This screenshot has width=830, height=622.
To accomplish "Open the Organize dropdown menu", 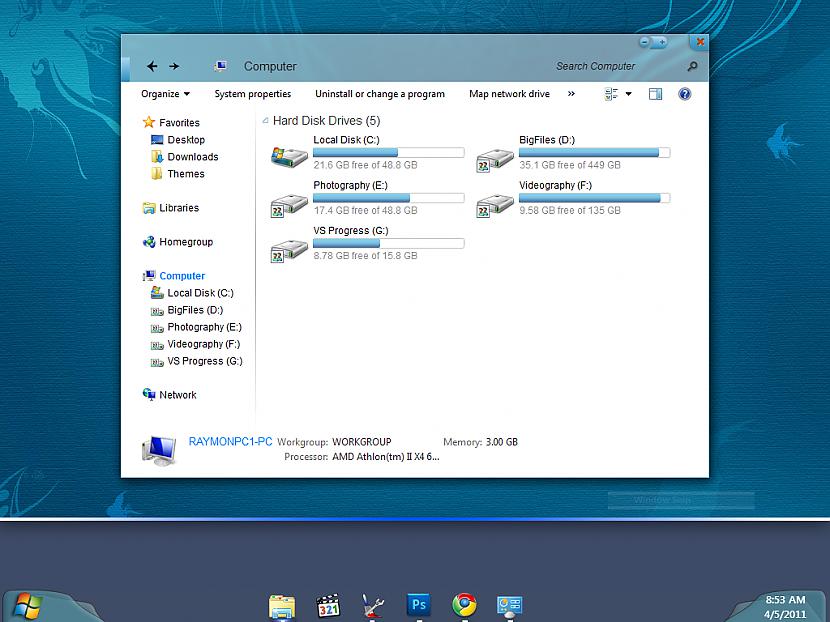I will click(165, 94).
